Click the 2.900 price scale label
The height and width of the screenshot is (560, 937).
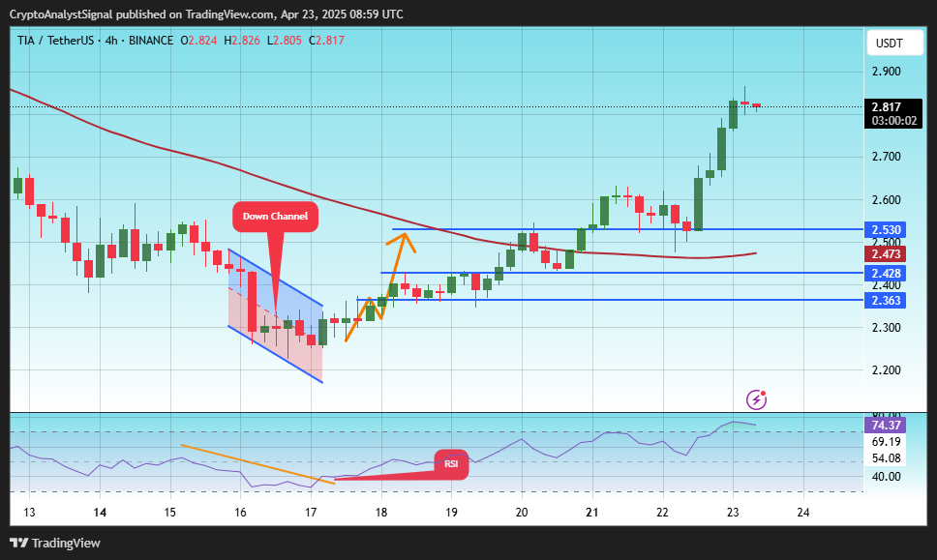pos(887,72)
